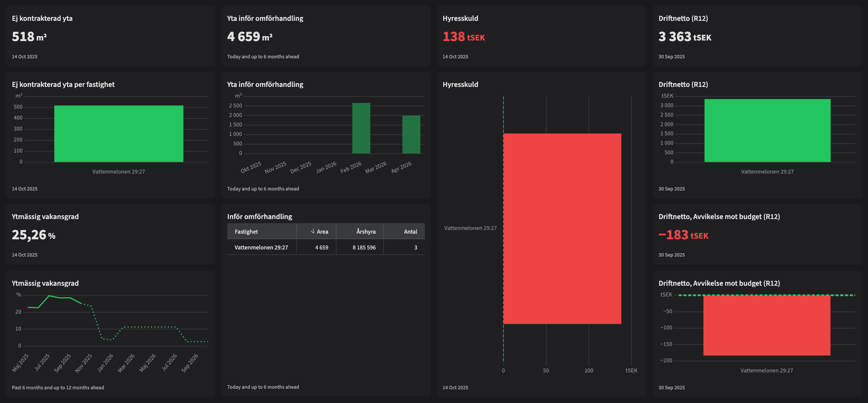Click the Antal column header
The height and width of the screenshot is (403, 868).
pyautogui.click(x=410, y=231)
